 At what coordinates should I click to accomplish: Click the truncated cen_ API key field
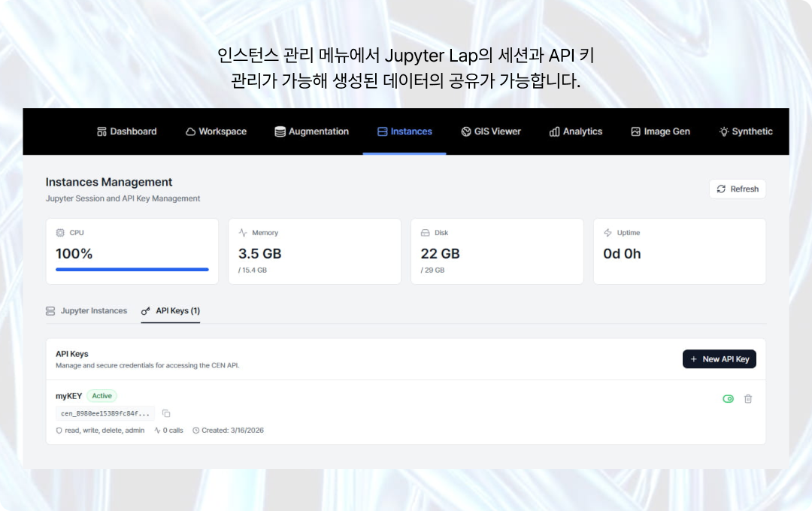[x=105, y=413]
